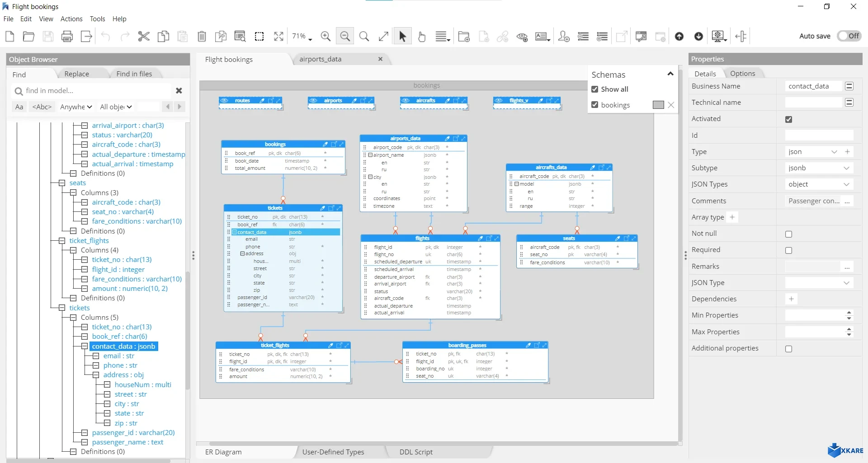The width and height of the screenshot is (868, 463).
Task: Open the Actions menu
Action: pos(71,19)
